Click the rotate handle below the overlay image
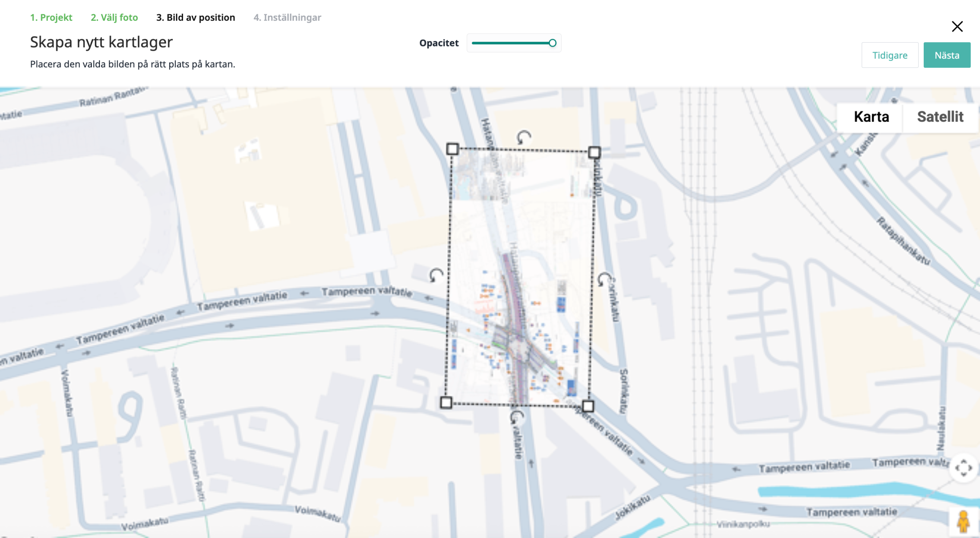The width and height of the screenshot is (980, 538). [517, 417]
